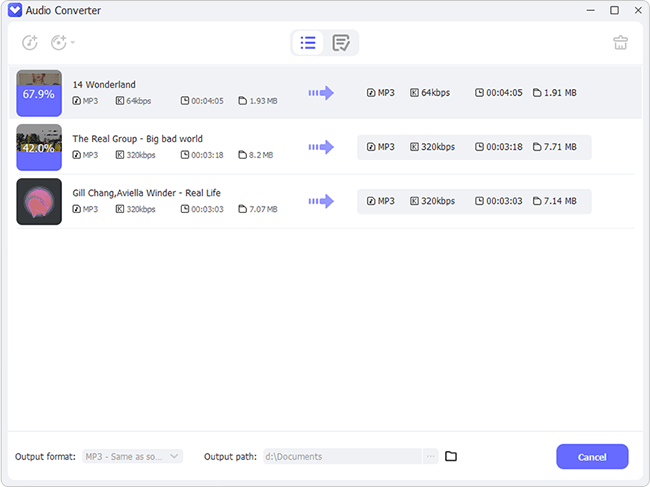Click the conversion arrow for Big bad world
The height and width of the screenshot is (487, 650).
click(x=321, y=147)
